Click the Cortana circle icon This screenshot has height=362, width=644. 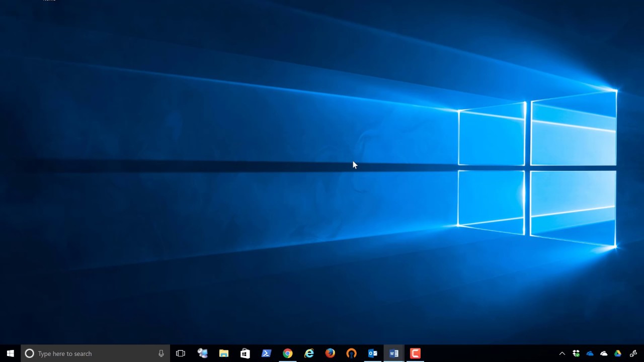pos(29,353)
